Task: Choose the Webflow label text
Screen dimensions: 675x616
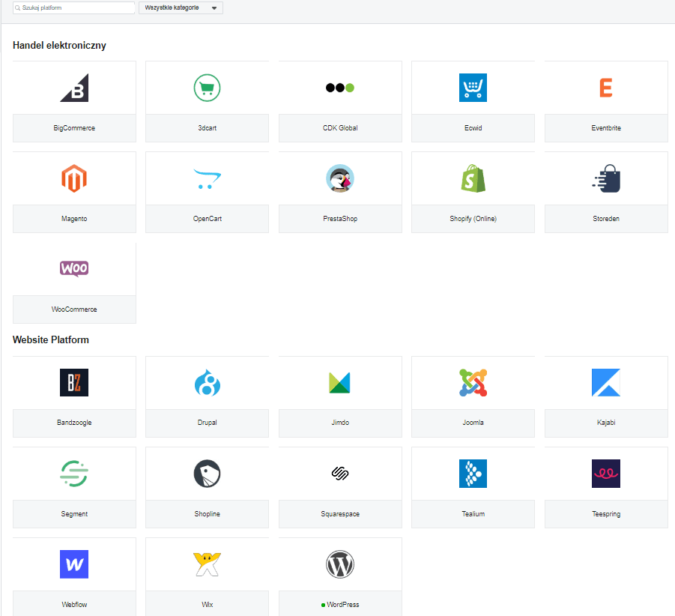Action: [74, 605]
